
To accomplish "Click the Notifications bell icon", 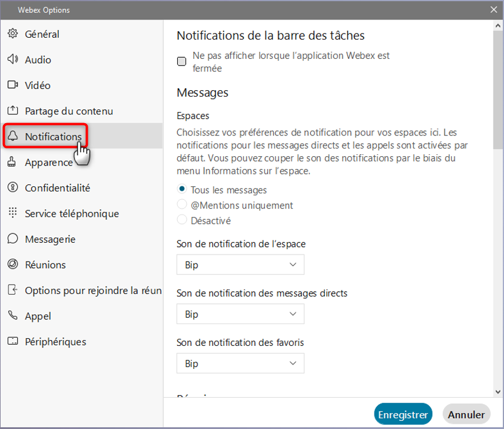I will pos(12,136).
